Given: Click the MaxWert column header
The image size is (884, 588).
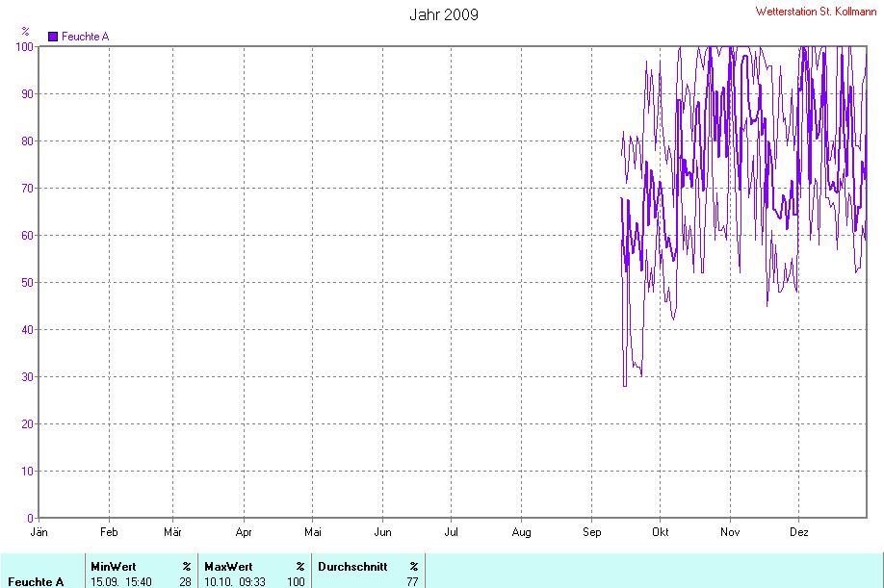Looking at the screenshot, I should point(228,567).
